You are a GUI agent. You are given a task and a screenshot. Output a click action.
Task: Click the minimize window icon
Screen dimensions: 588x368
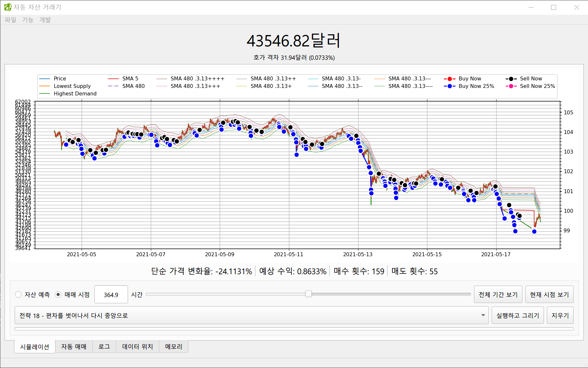pyautogui.click(x=531, y=7)
